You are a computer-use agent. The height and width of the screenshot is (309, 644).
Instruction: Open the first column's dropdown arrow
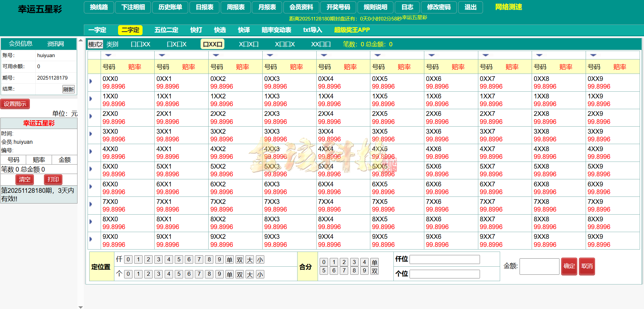point(108,55)
